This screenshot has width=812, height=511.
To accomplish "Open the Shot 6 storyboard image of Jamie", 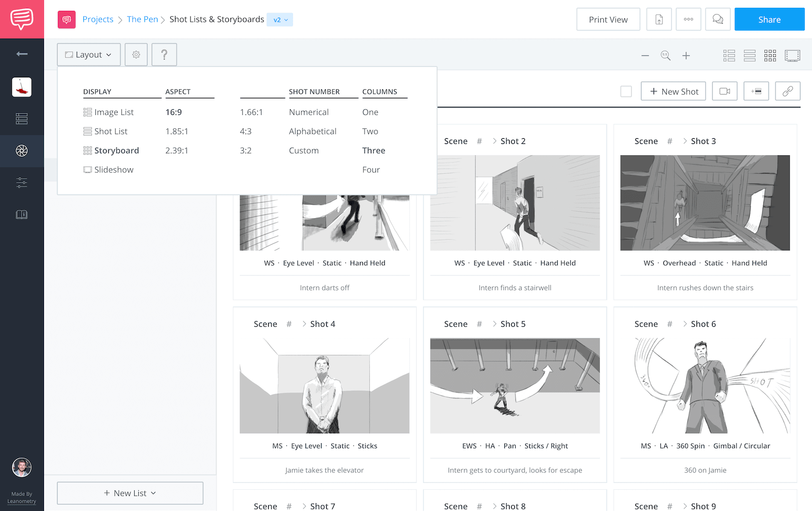I will click(x=705, y=386).
